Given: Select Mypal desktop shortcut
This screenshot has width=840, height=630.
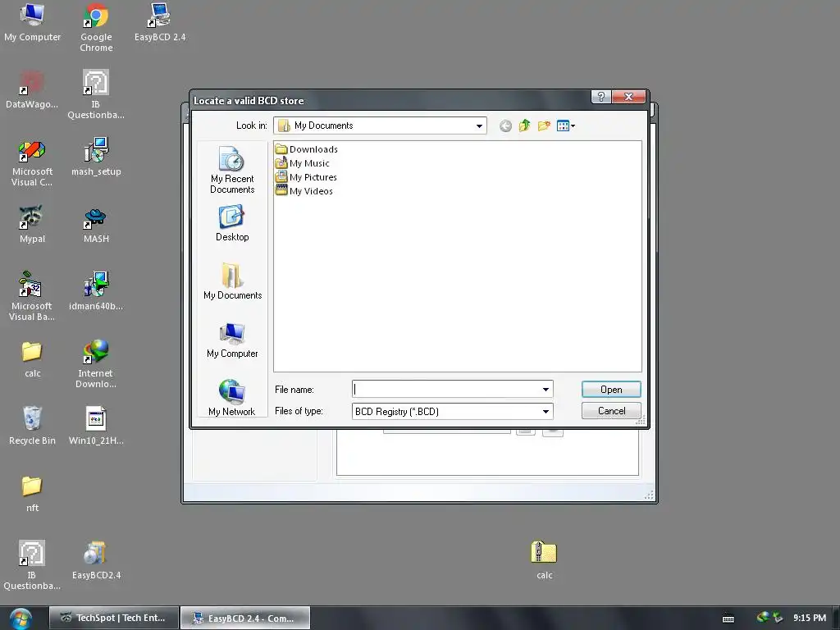Looking at the screenshot, I should (32, 224).
